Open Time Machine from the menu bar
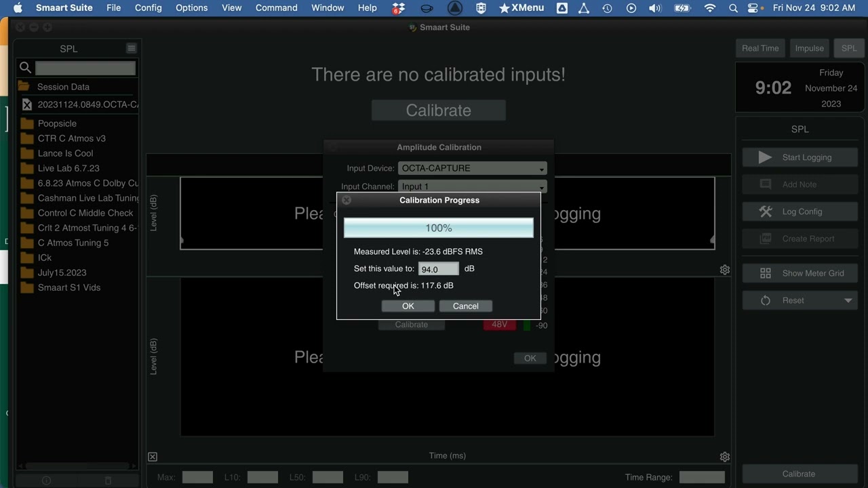Viewport: 868px width, 488px height. pos(607,8)
